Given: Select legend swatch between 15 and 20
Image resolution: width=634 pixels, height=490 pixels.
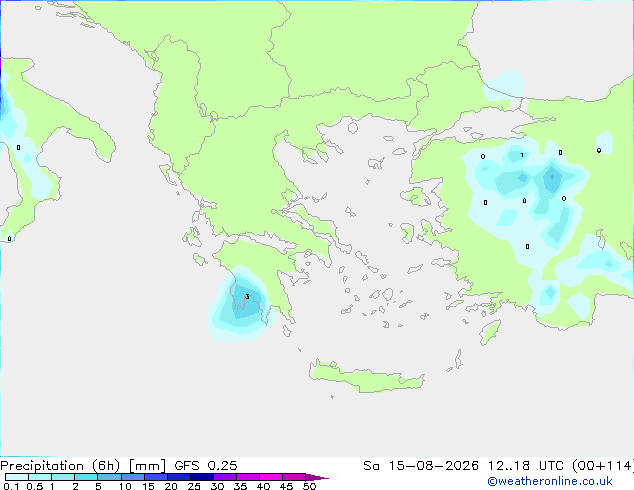Looking at the screenshot, I should [x=155, y=477].
